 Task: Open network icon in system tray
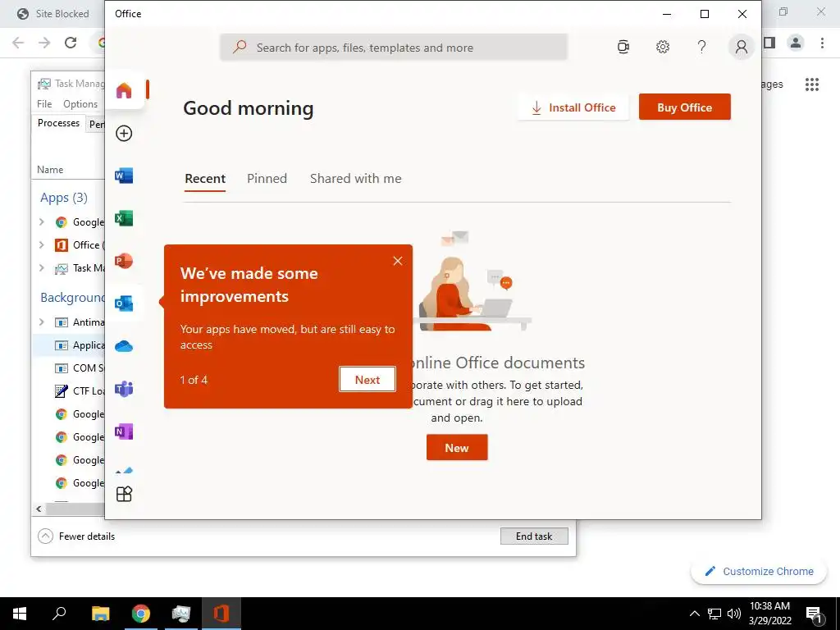(x=714, y=614)
